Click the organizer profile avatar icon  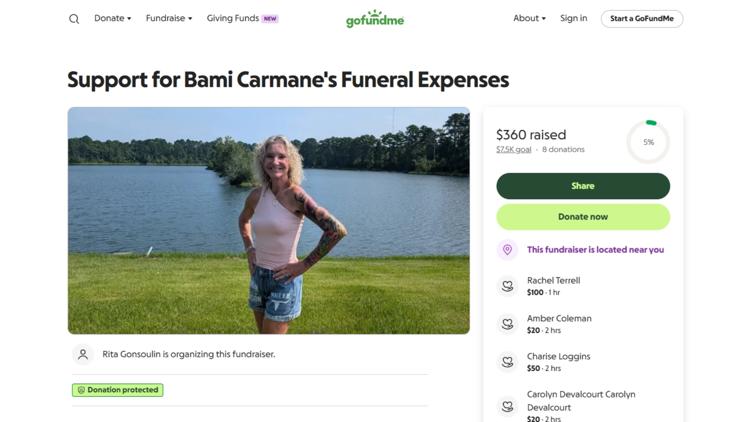tap(83, 355)
